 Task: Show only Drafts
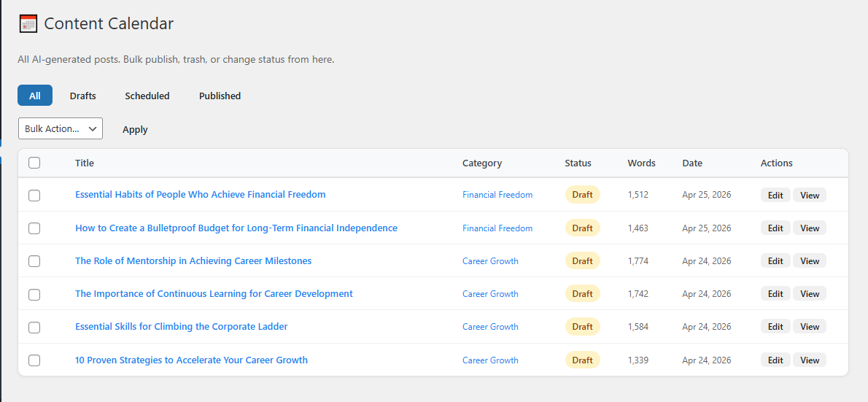click(83, 96)
